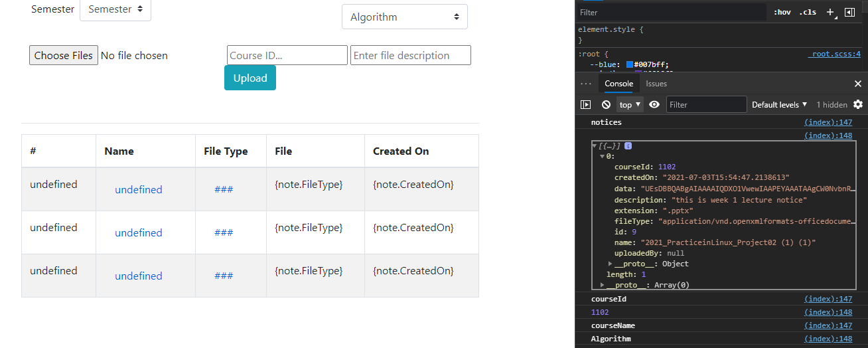Screen dimensions: 868x348
Task: Show info badge next to logged array
Action: pyautogui.click(x=628, y=145)
